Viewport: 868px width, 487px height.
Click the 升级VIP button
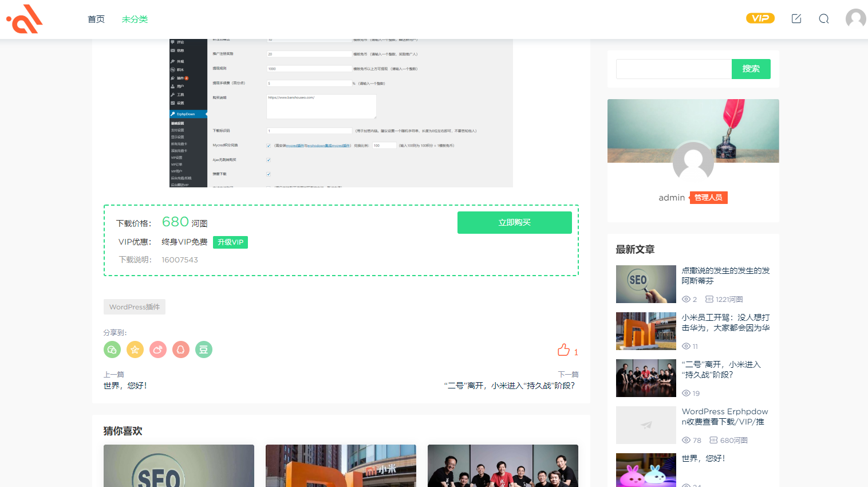pyautogui.click(x=230, y=242)
